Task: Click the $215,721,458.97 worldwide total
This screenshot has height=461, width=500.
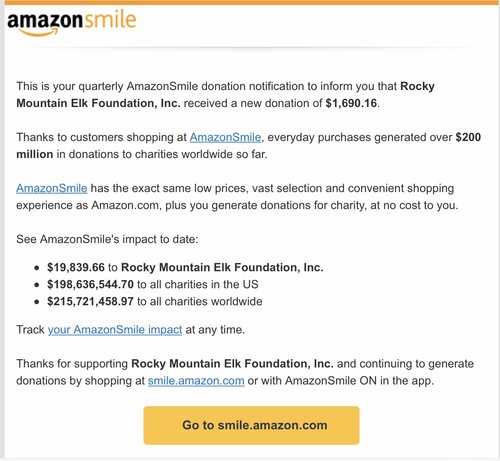Action: tap(90, 301)
